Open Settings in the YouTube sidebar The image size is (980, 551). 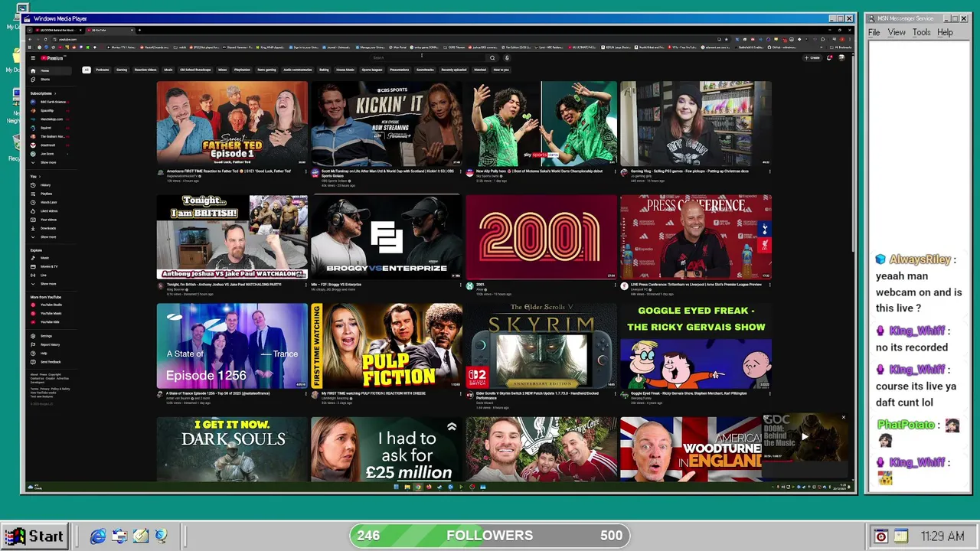50,336
